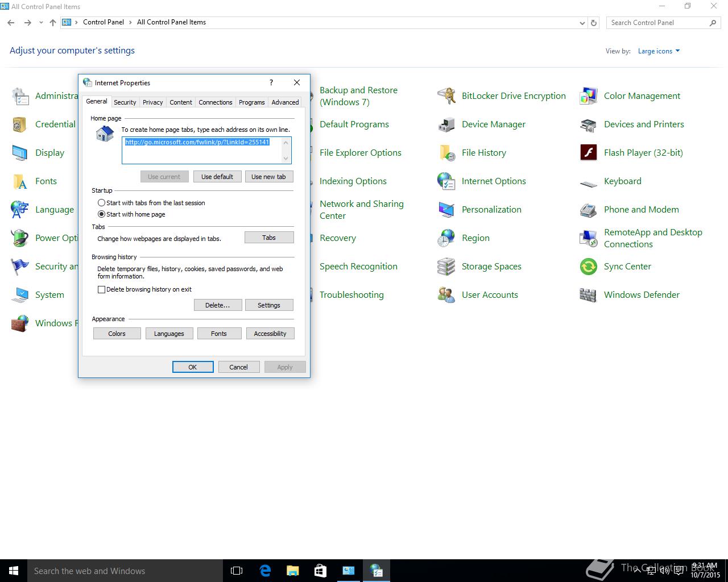The width and height of the screenshot is (728, 582).
Task: Open the Flash Player (32-bit) icon
Action: [x=589, y=153]
